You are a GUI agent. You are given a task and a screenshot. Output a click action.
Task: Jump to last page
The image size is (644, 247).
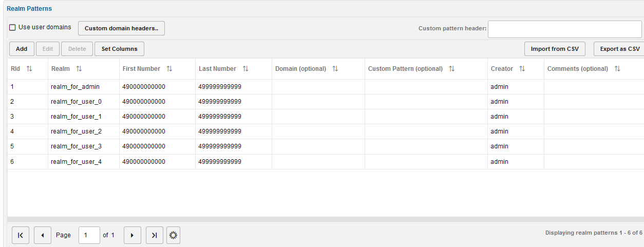[155, 235]
